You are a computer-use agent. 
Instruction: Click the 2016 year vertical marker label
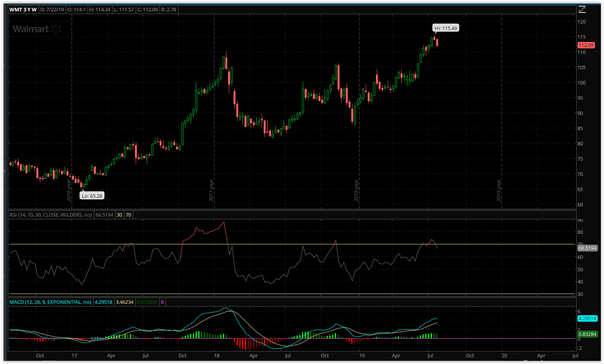click(x=69, y=190)
